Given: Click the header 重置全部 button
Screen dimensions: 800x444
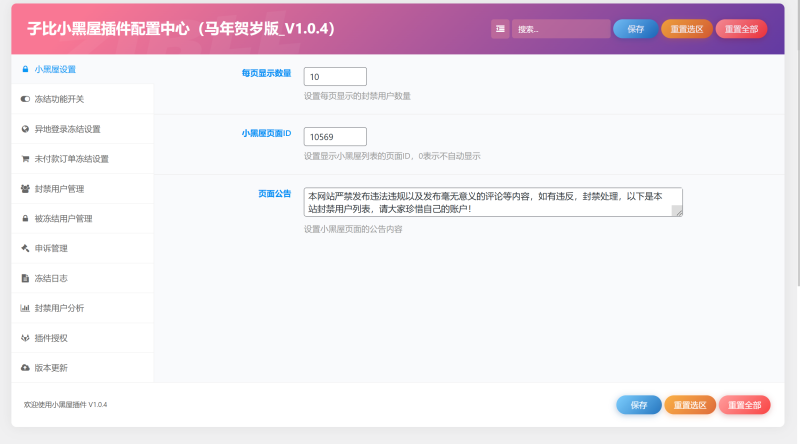Looking at the screenshot, I should [741, 29].
